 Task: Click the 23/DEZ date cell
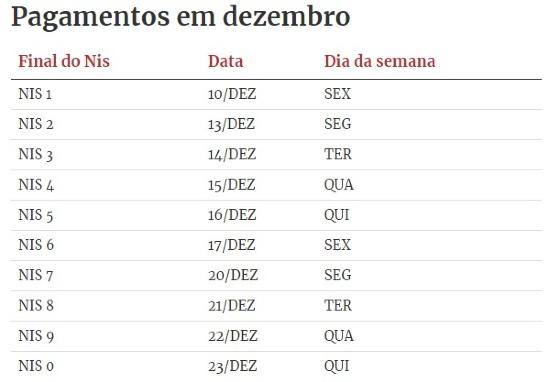click(x=232, y=366)
